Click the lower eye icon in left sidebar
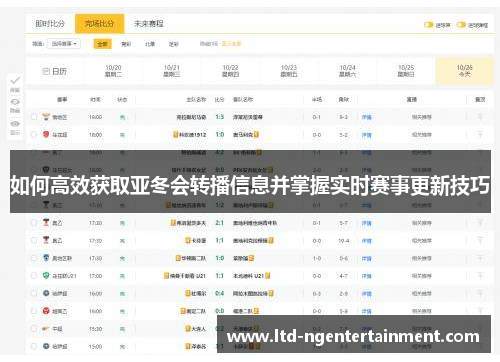This screenshot has width=500, height=362. 15,124
